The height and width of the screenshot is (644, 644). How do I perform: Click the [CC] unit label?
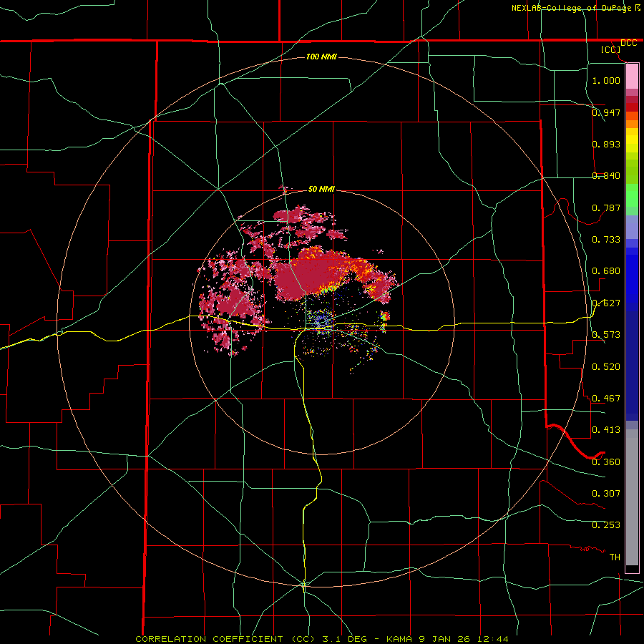(611, 49)
